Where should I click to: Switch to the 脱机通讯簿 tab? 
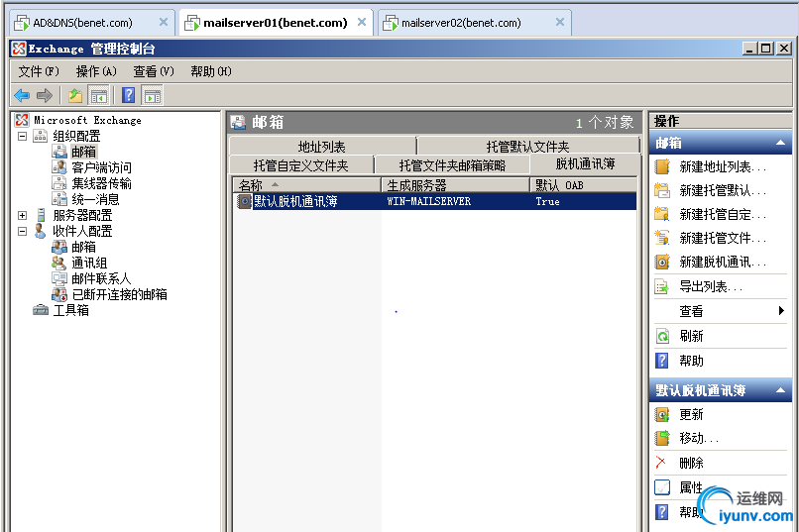pos(585,163)
